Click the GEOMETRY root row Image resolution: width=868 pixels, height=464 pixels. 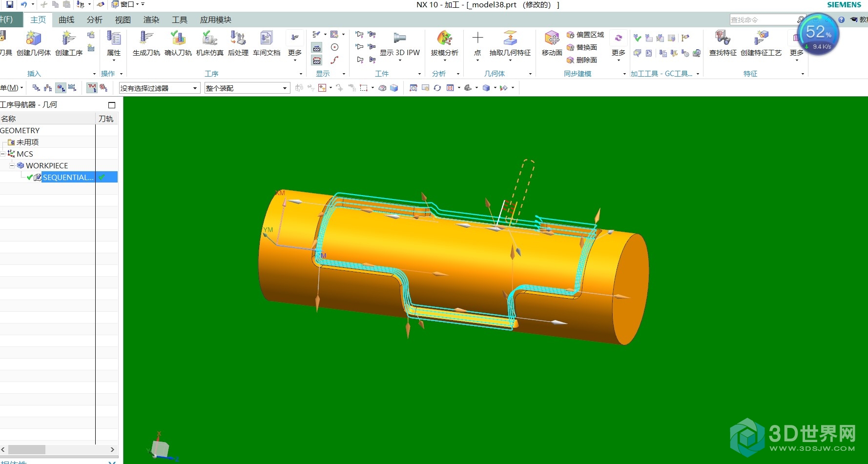[59, 130]
